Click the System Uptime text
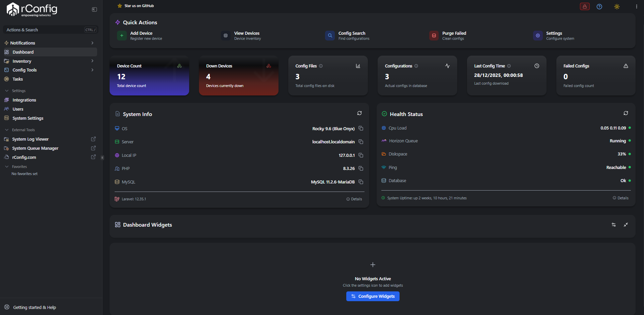The image size is (644, 315). pos(427,198)
